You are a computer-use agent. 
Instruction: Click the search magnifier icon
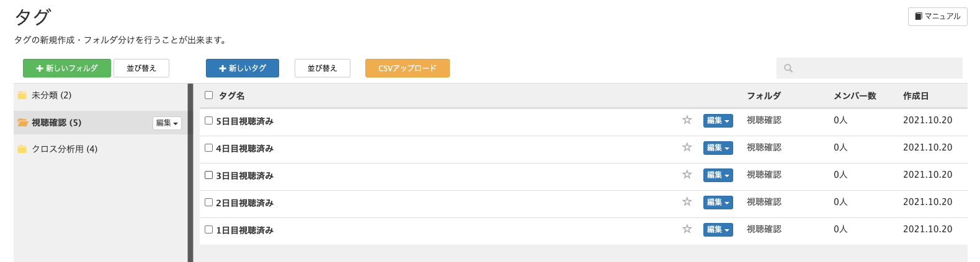[788, 68]
